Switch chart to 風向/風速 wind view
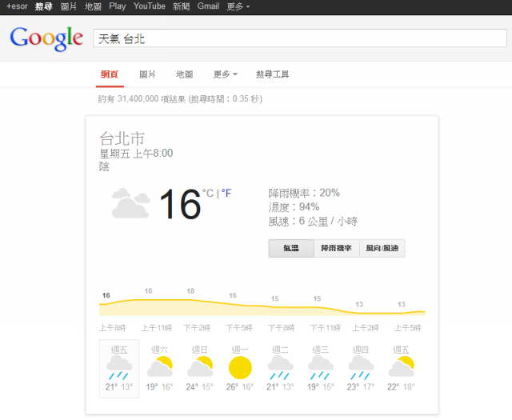512x420 pixels. click(382, 249)
